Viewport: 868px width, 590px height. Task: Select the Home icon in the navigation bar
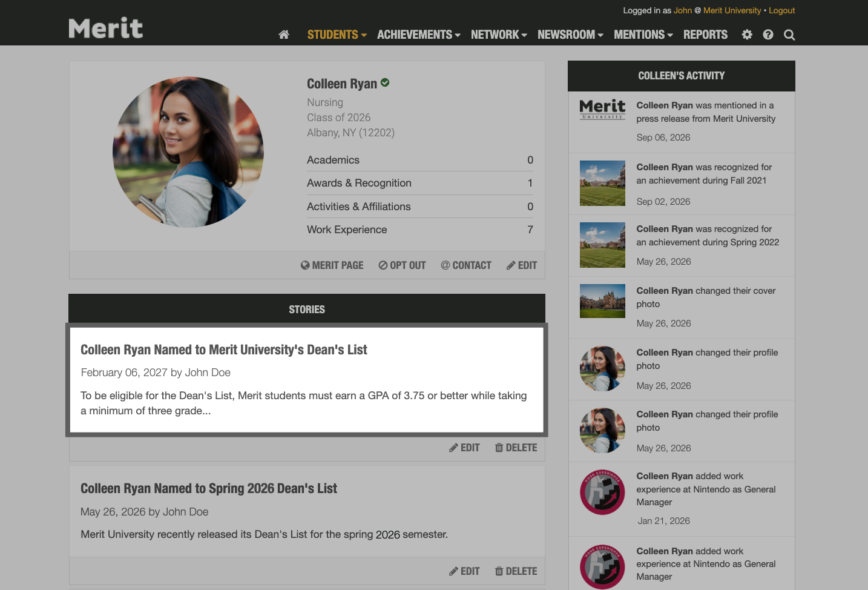[283, 35]
